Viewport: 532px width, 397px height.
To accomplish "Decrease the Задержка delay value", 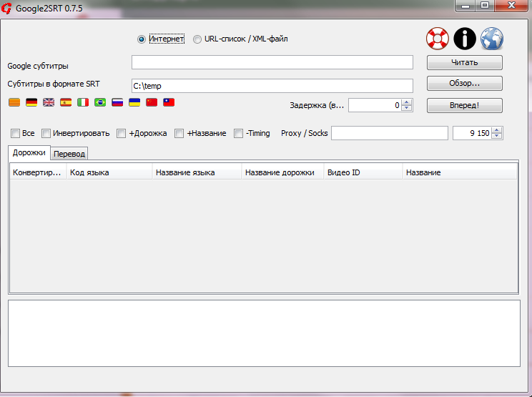I will 406,108.
